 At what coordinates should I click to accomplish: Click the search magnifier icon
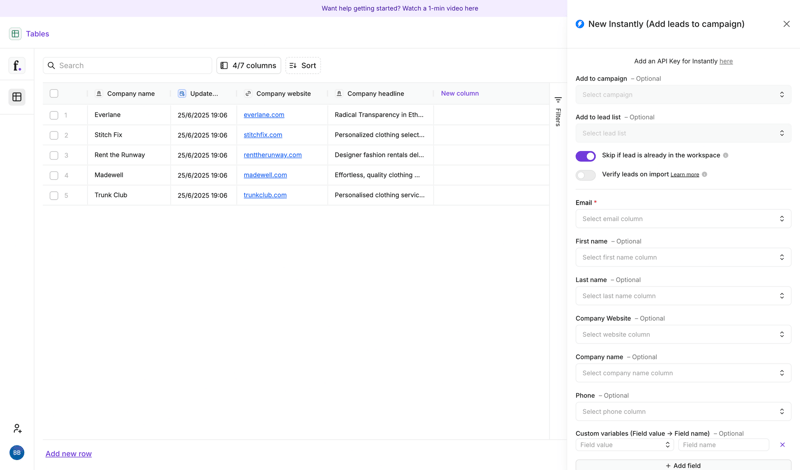click(52, 65)
